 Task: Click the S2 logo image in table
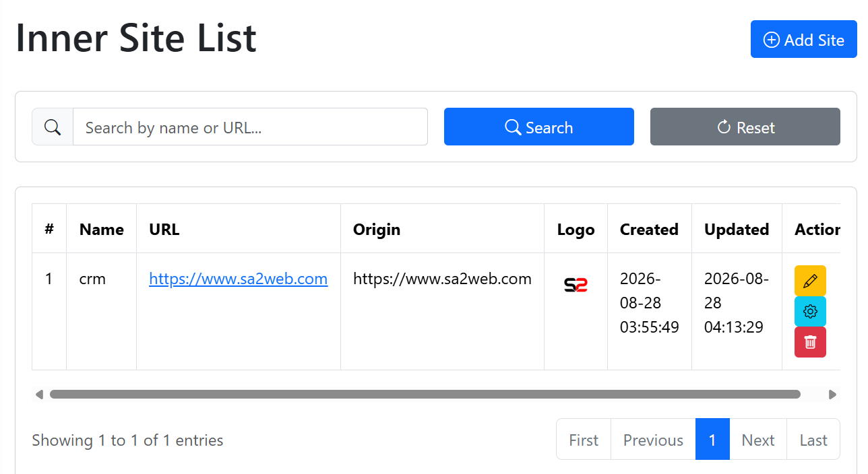point(576,285)
